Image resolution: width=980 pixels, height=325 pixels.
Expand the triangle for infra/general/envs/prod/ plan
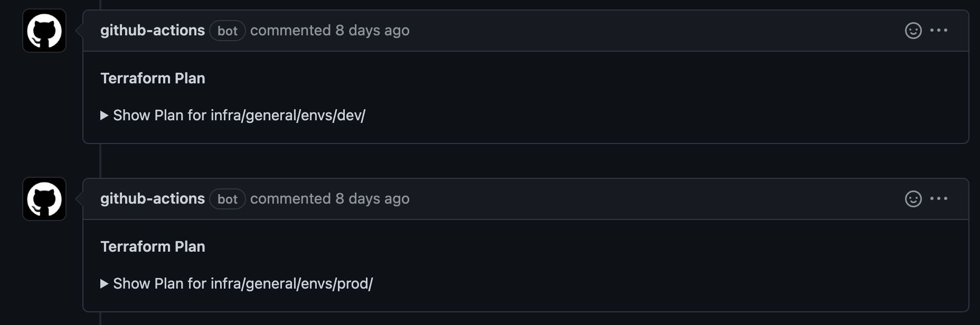[x=105, y=284]
